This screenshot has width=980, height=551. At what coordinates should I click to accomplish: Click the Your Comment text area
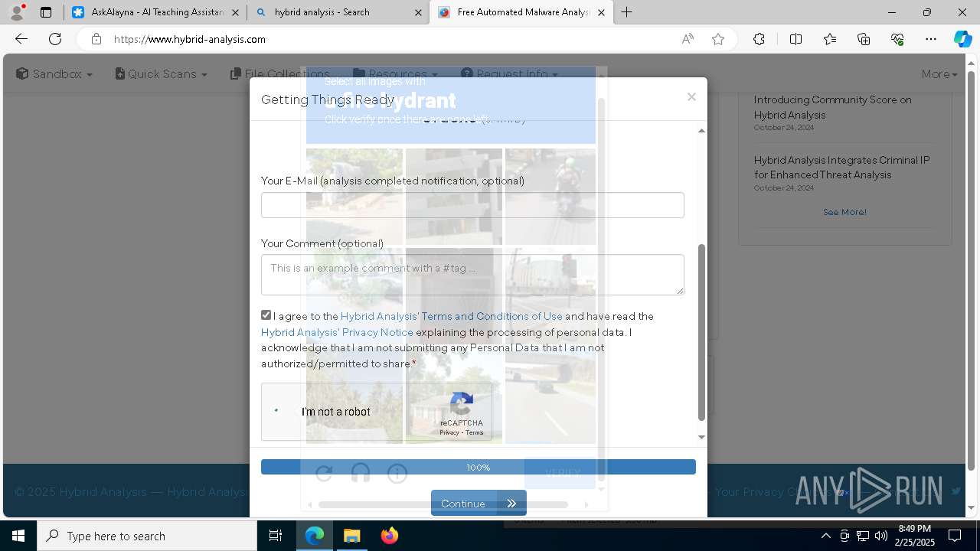pos(472,275)
